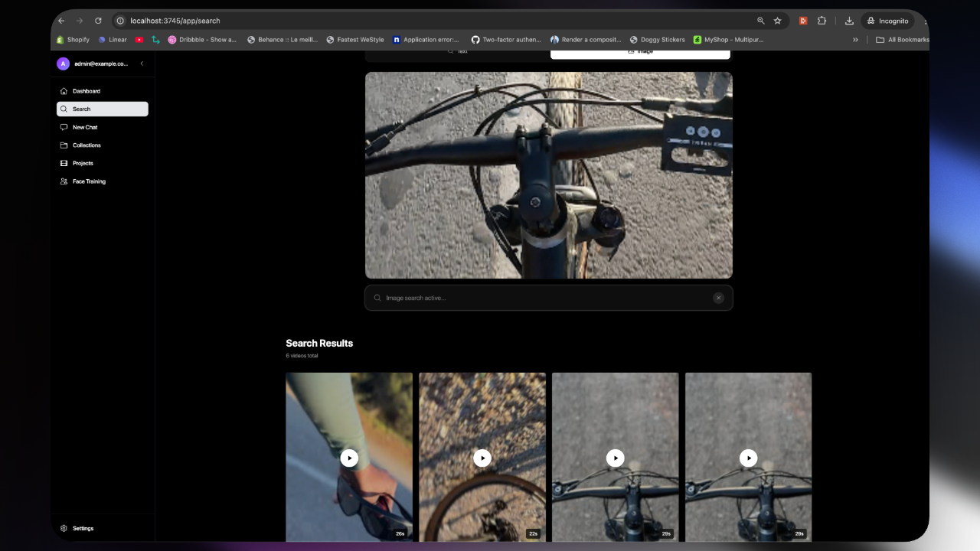Play the 22s bike wheel video result
Screen dimensions: 980x551
(482, 458)
